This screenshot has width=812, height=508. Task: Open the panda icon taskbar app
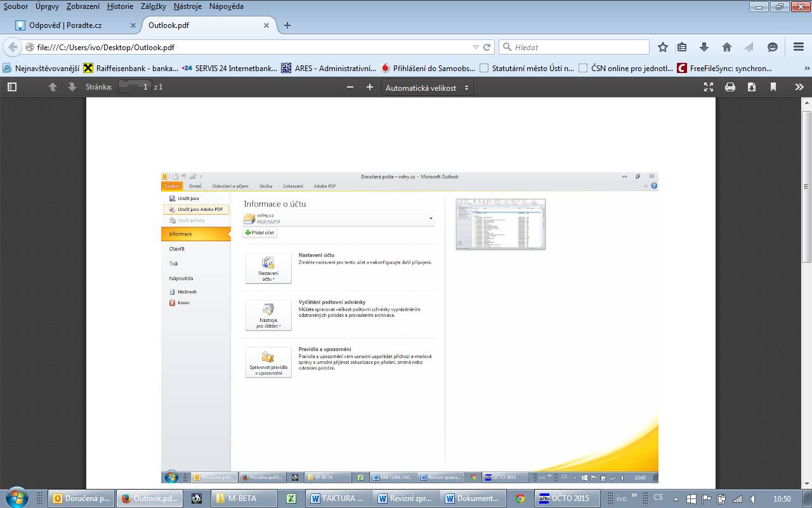197,498
